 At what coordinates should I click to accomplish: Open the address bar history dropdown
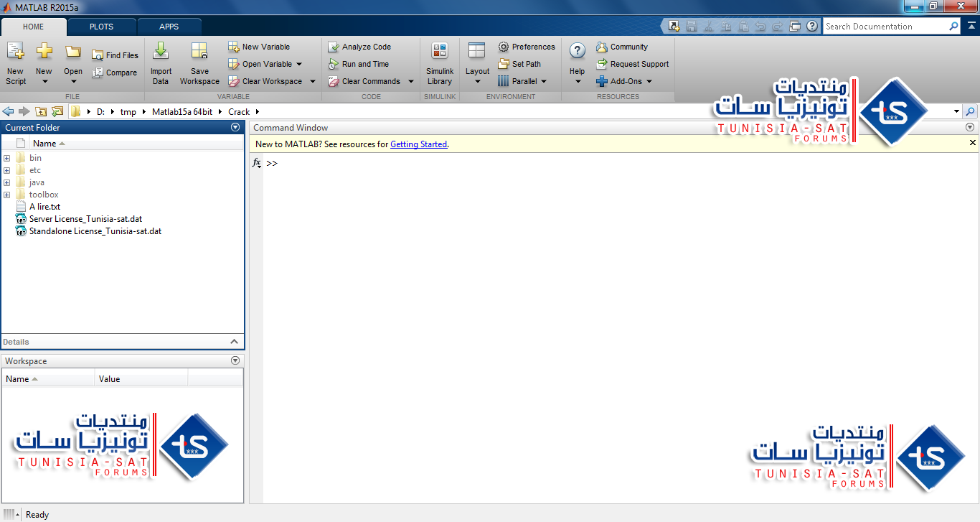click(x=956, y=111)
